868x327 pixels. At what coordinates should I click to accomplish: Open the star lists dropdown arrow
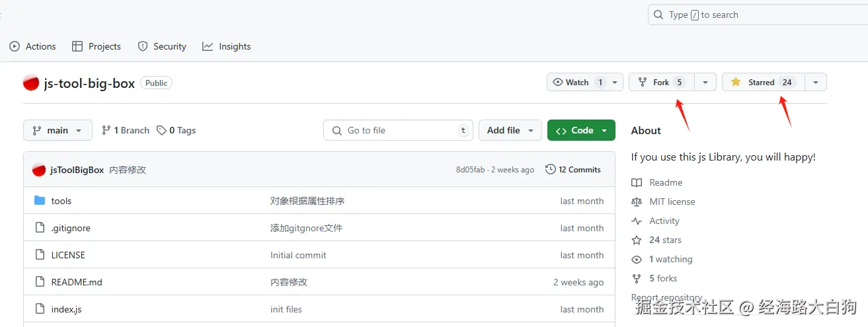point(816,82)
